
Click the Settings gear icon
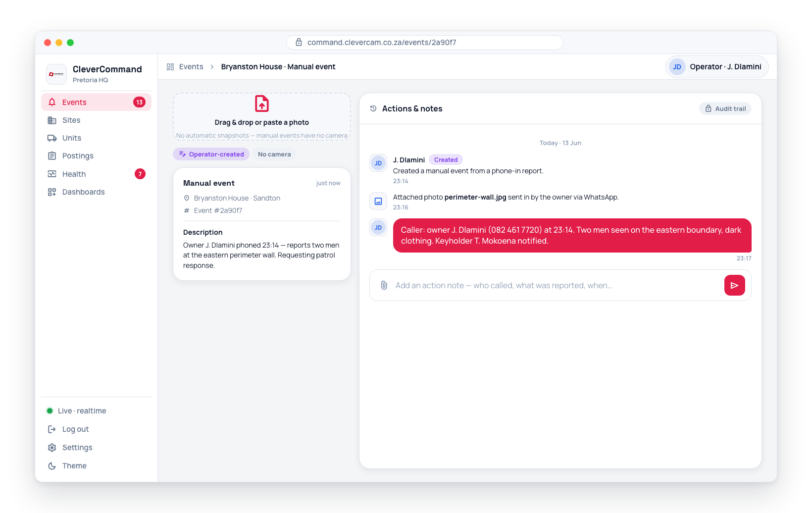coord(52,448)
